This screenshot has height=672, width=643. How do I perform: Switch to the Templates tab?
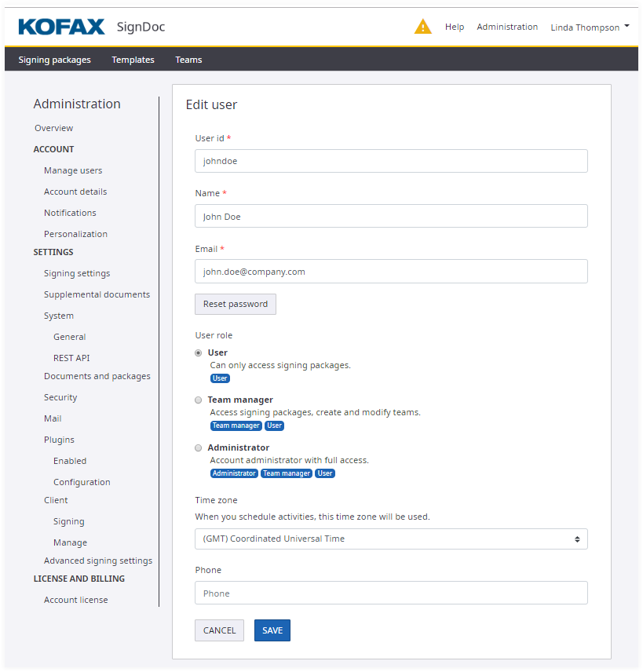(x=133, y=60)
